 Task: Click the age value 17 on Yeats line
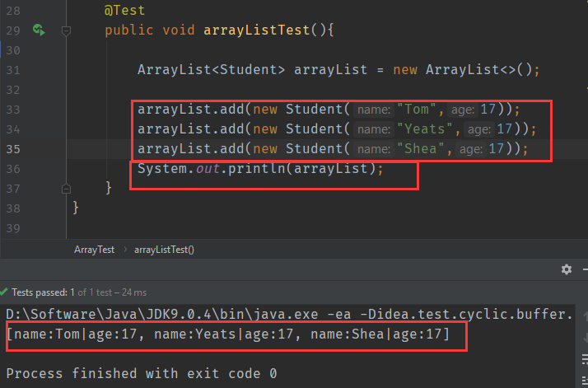504,129
